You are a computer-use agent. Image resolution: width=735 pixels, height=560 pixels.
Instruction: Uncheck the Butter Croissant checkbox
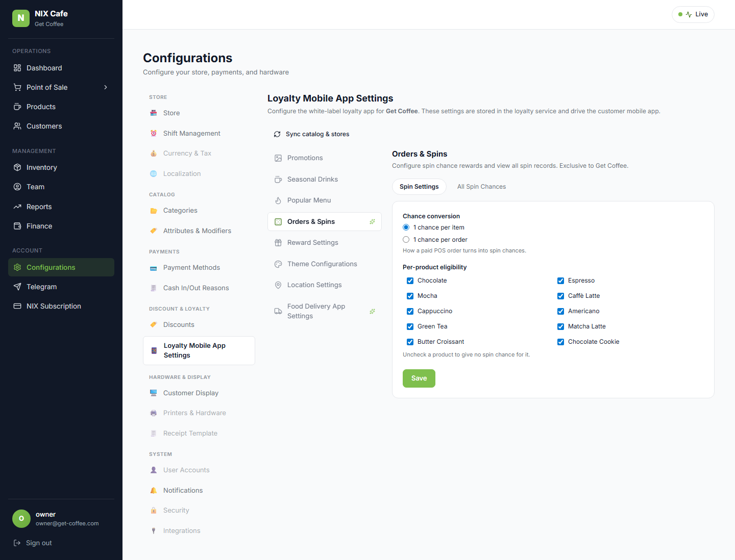[410, 342]
